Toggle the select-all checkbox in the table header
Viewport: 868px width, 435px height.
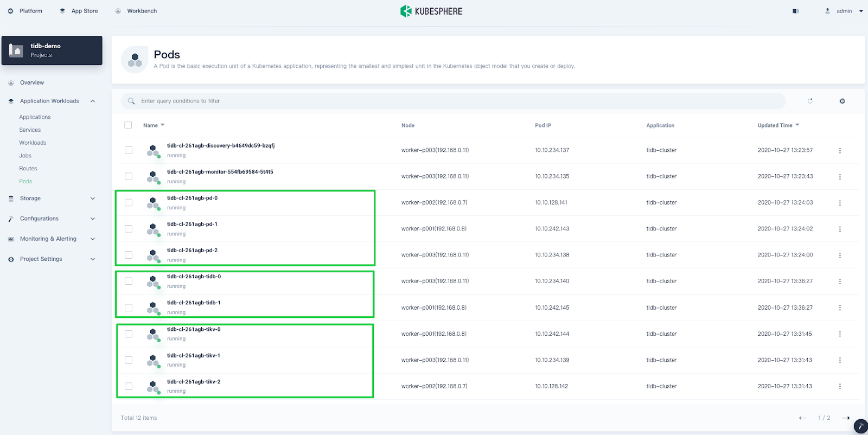click(x=128, y=125)
